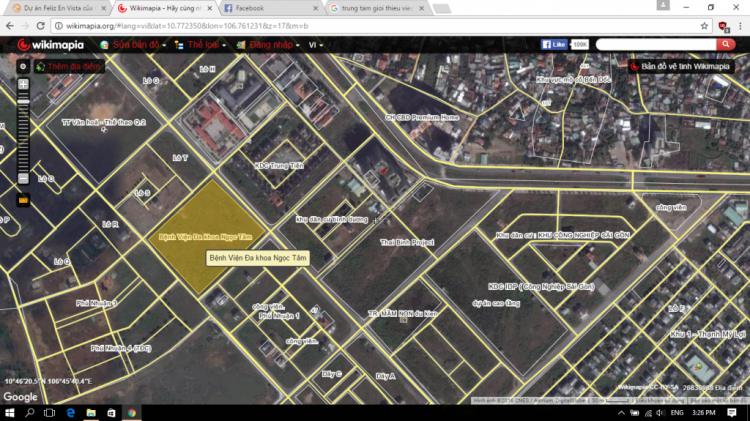The width and height of the screenshot is (750, 421).
Task: Click the Wikimapia CC-BY-SA license link
Action: [648, 388]
